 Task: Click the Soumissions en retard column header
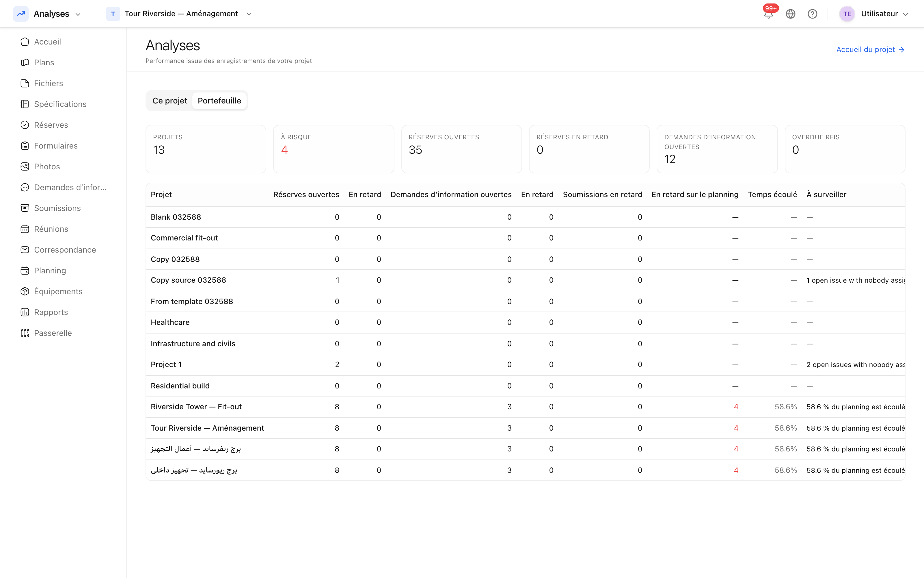coord(602,194)
